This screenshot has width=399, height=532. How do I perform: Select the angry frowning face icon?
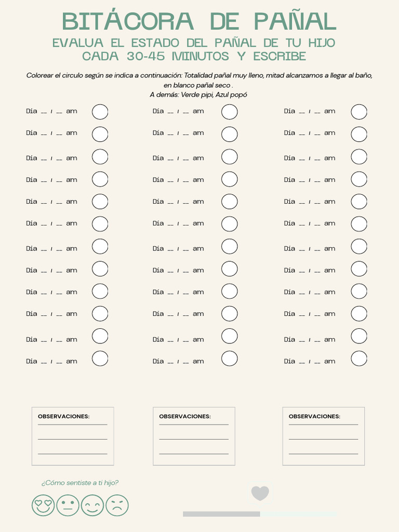click(x=117, y=505)
